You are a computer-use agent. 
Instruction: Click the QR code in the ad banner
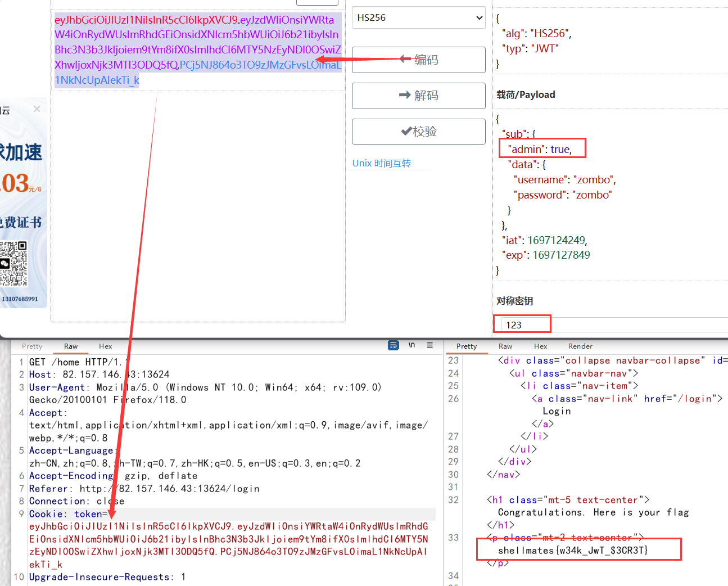[13, 264]
